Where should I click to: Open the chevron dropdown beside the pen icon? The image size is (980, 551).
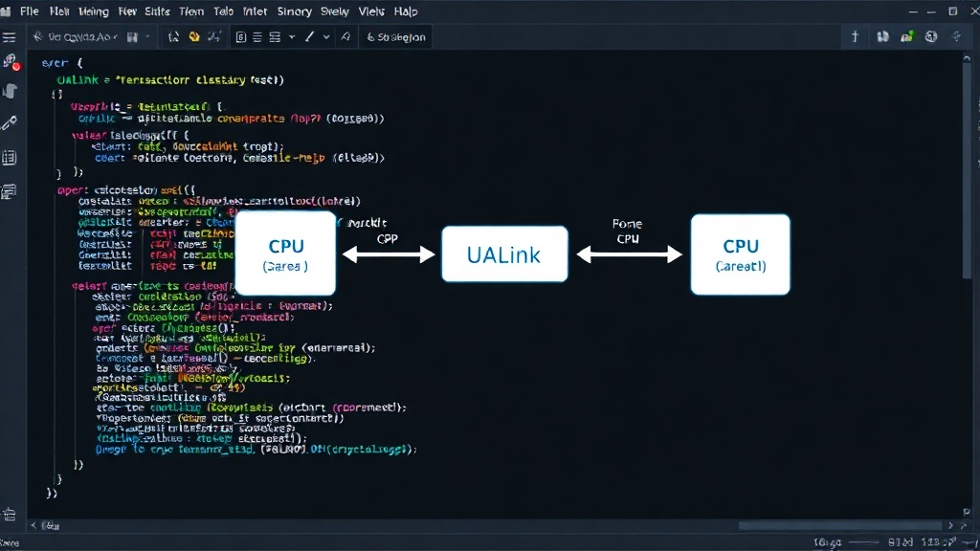(326, 37)
